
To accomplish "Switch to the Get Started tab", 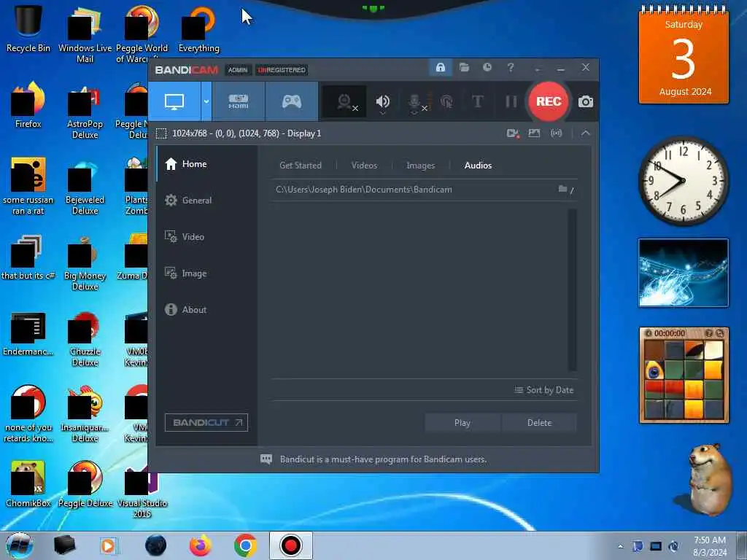I will coord(300,166).
